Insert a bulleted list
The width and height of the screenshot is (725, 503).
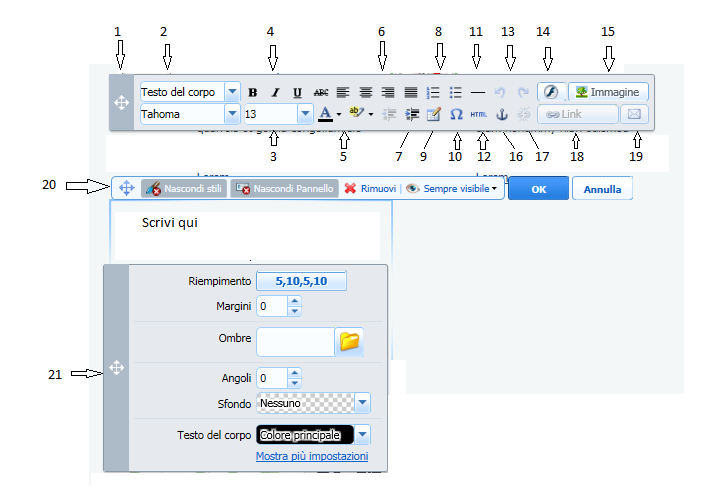coord(456,92)
